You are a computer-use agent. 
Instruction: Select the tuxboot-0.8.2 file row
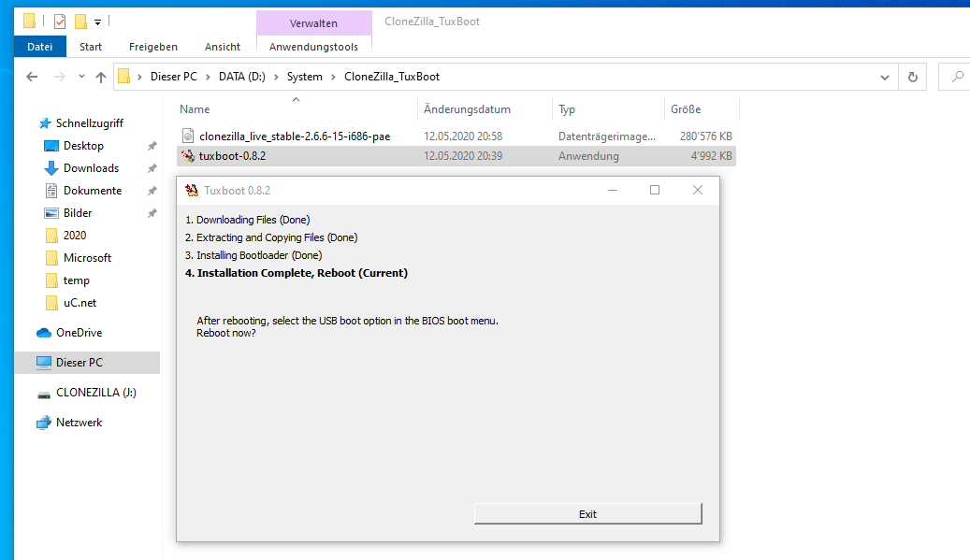click(x=456, y=156)
